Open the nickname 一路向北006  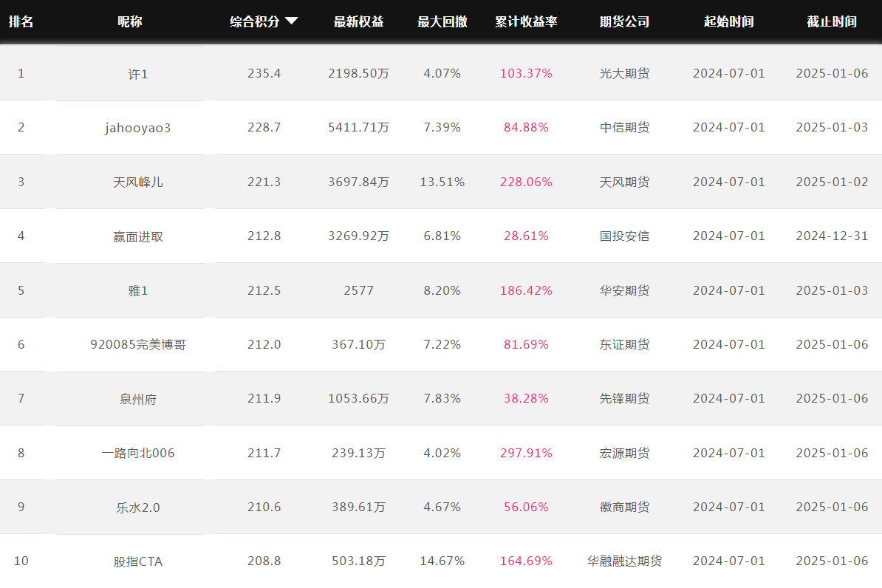pyautogui.click(x=138, y=453)
